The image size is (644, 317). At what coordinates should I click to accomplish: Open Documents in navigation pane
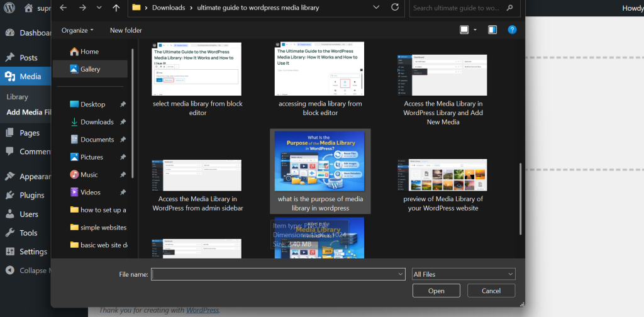92,140
